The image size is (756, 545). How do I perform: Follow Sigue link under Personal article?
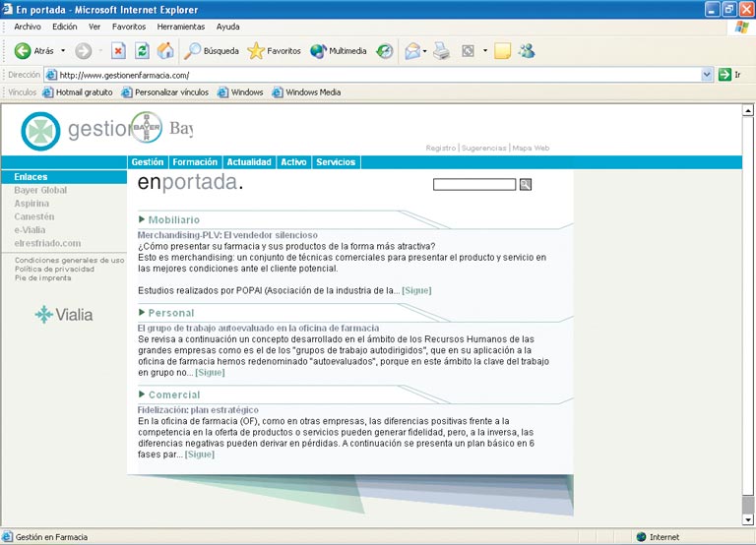[x=210, y=372]
